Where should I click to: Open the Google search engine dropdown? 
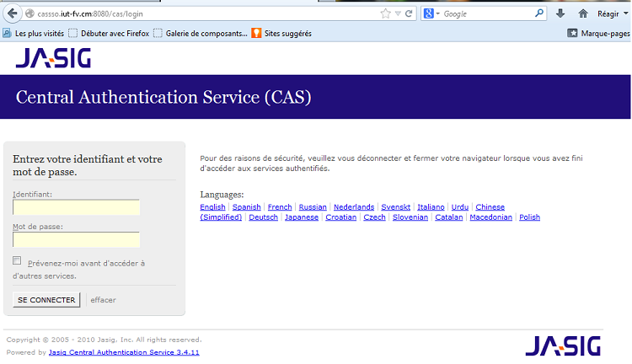tap(432, 13)
